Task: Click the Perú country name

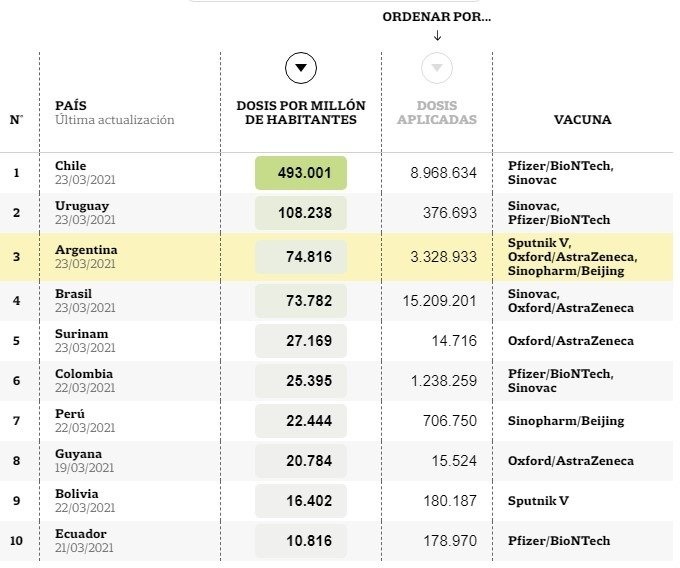Action: pos(70,413)
